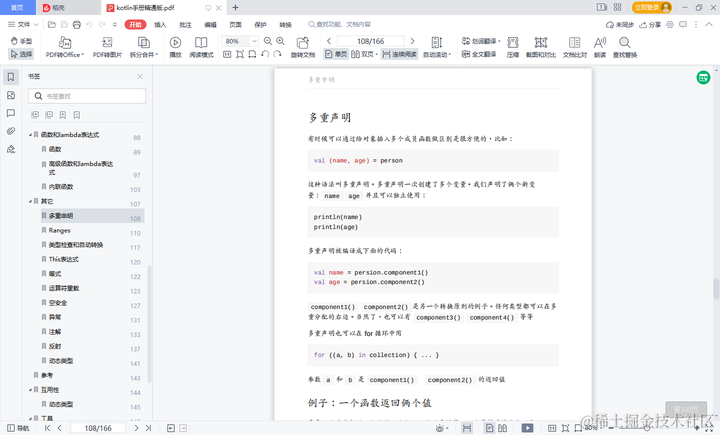Screen dimensions: 720x435
Task: Open the This表达式 bookmark
Action: (x=63, y=259)
